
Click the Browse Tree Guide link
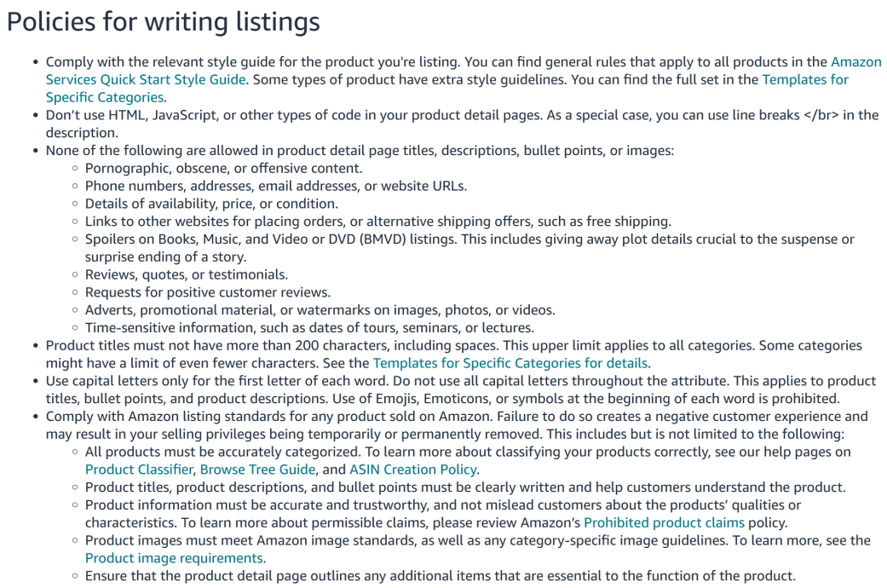pos(259,470)
